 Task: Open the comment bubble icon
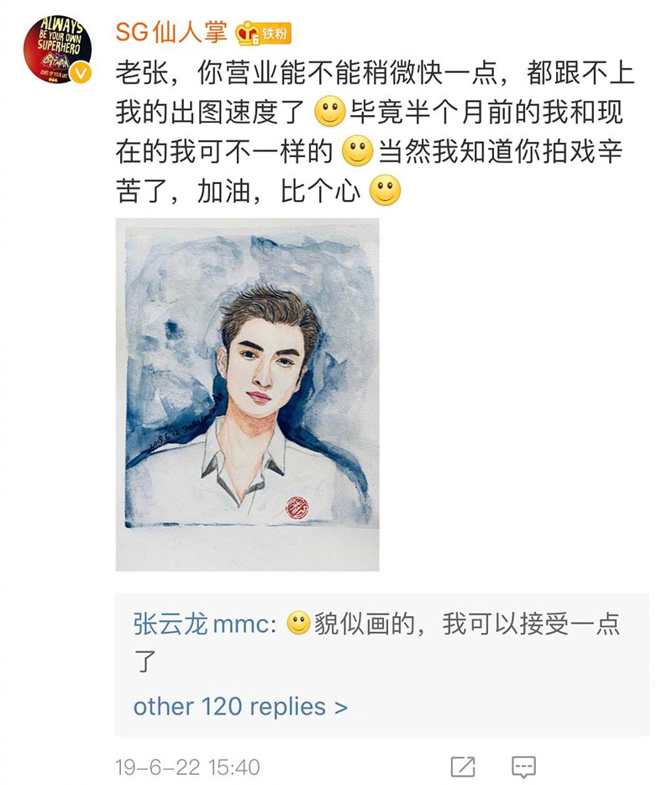point(523,767)
